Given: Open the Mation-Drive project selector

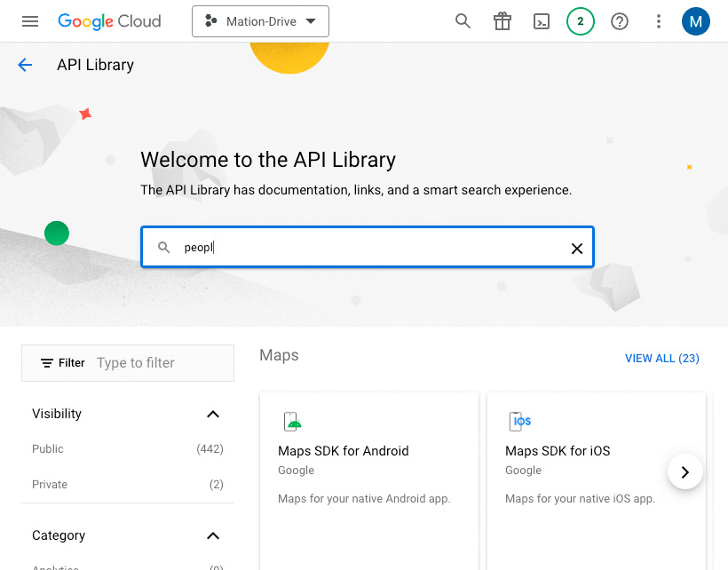Looking at the screenshot, I should (260, 21).
